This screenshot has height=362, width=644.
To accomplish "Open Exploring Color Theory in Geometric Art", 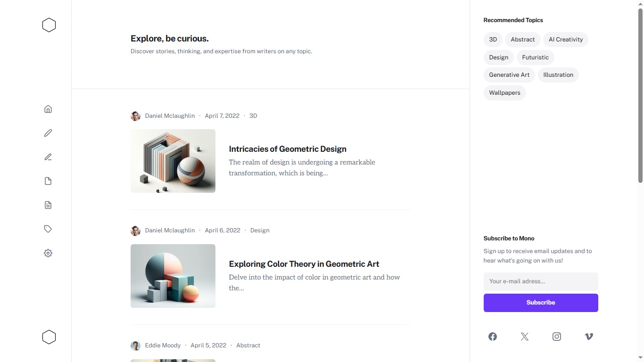I will tap(304, 264).
